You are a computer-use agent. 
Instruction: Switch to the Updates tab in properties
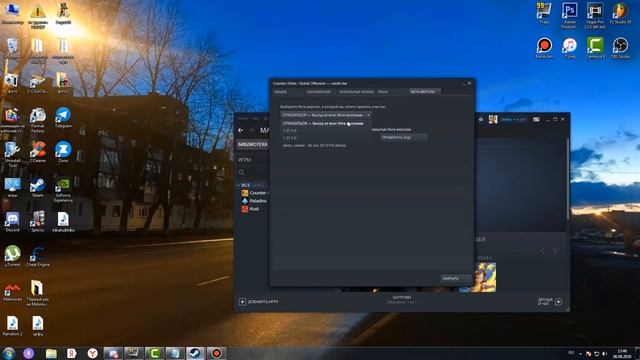tap(319, 92)
